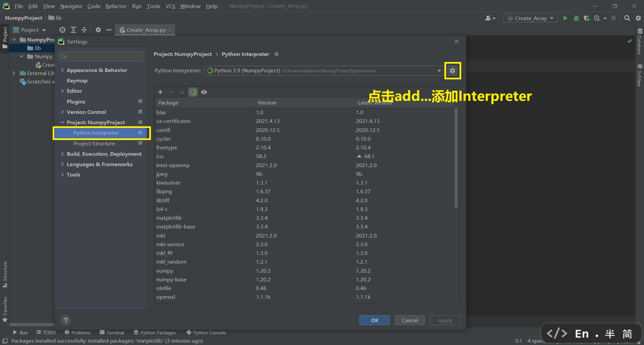Toggle the Database tool window
The width and height of the screenshot is (644, 345).
click(x=639, y=44)
